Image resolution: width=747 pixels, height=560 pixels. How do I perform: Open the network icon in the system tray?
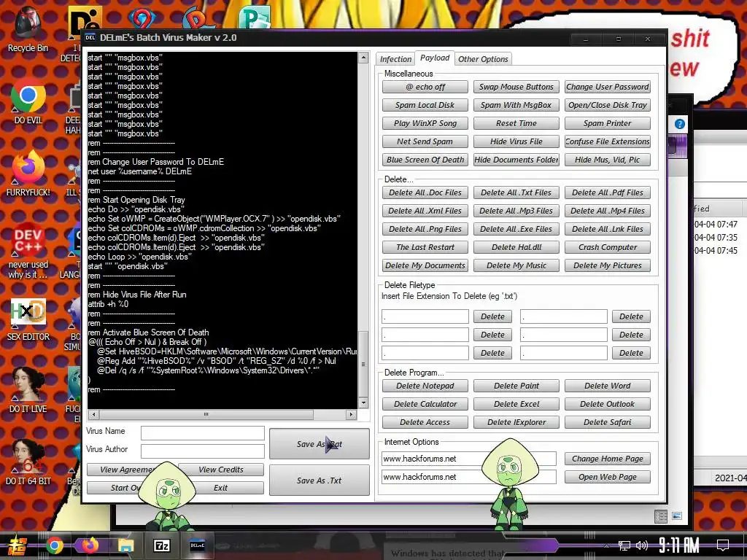624,545
